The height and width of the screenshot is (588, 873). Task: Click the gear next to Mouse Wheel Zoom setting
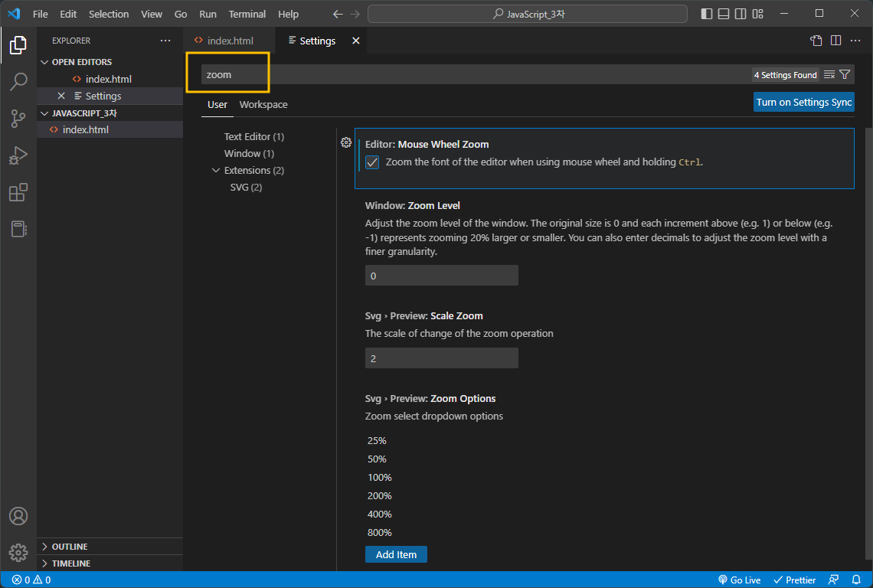(345, 142)
